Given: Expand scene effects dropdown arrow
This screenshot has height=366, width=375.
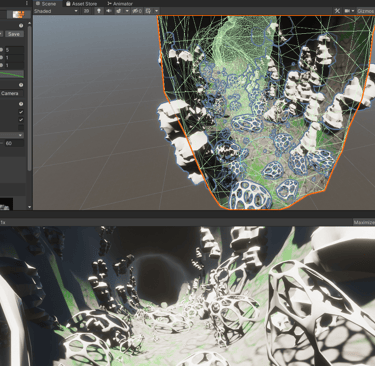Looking at the screenshot, I should tap(127, 11).
